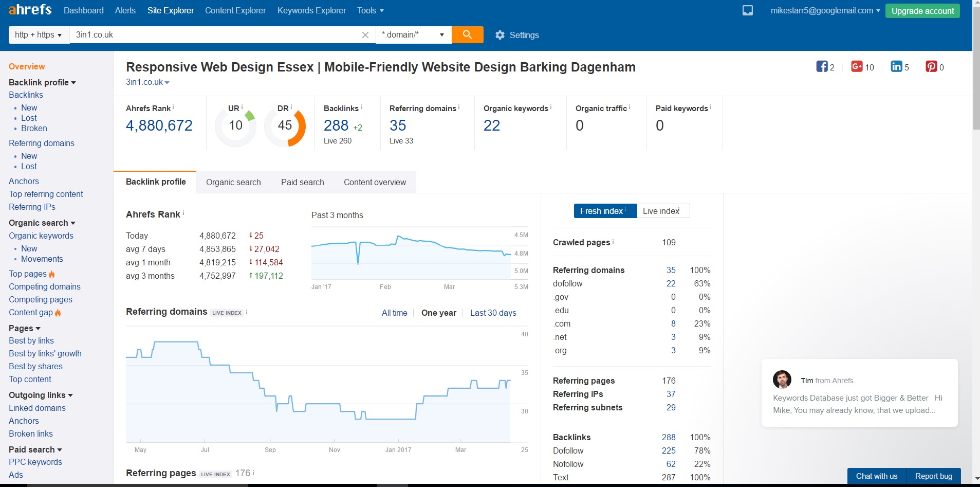Show Referring domains for Last 30 days
Image resolution: width=980 pixels, height=487 pixels.
pyautogui.click(x=493, y=313)
